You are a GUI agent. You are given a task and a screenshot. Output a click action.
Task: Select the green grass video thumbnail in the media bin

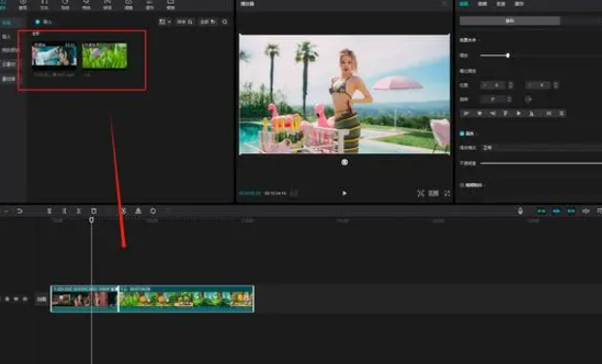tap(105, 55)
